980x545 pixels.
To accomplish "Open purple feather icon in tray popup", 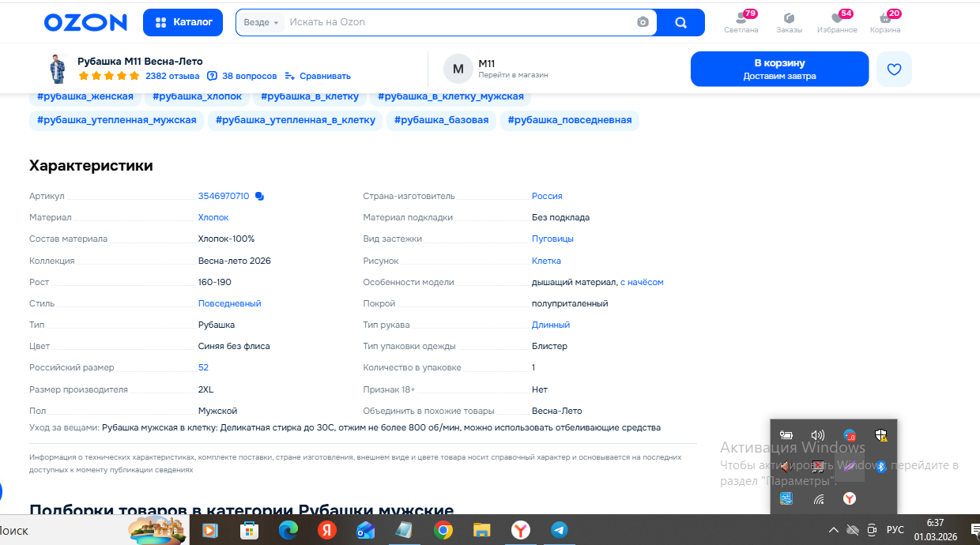I will 849,467.
